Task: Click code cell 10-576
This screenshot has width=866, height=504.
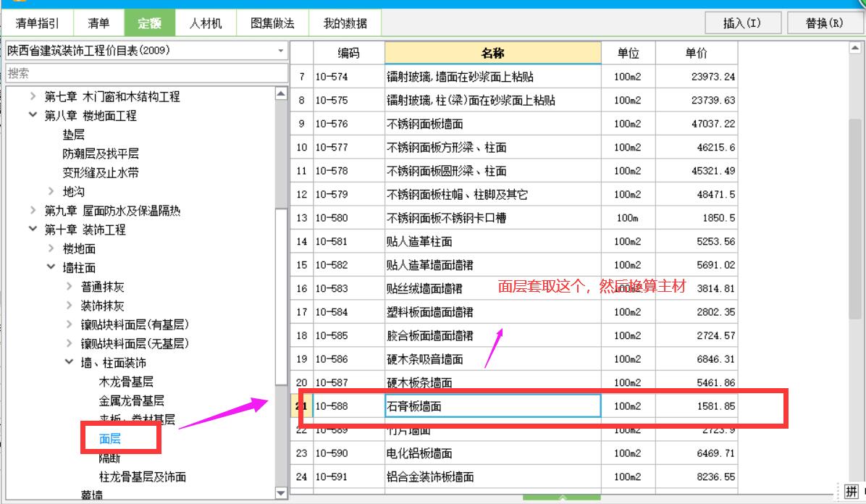Action: pos(348,124)
